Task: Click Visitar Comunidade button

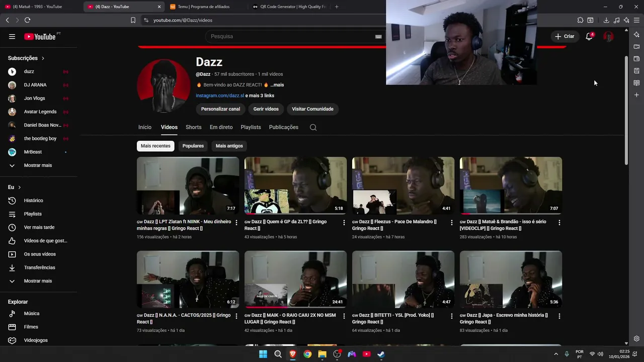Action: pyautogui.click(x=312, y=109)
